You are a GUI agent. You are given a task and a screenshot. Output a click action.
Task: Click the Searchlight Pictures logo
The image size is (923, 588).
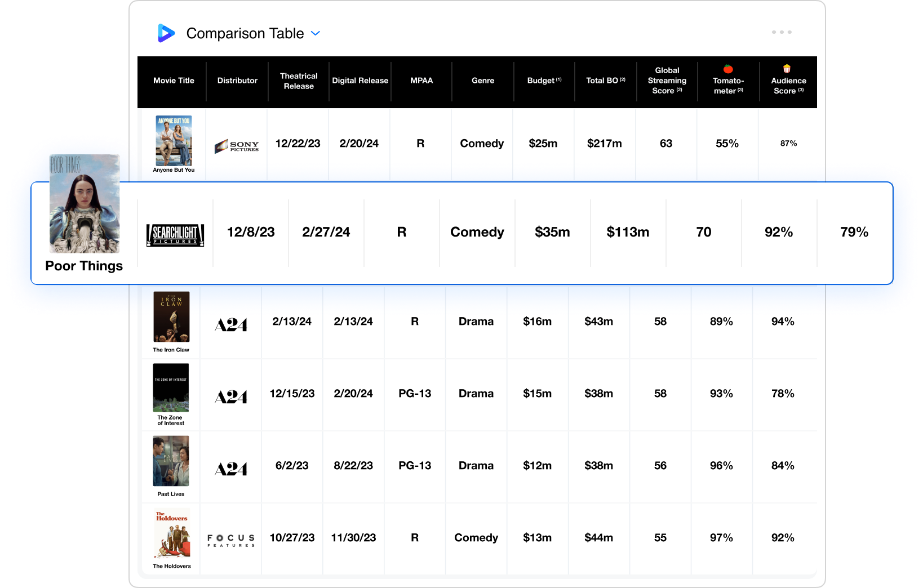(x=175, y=235)
